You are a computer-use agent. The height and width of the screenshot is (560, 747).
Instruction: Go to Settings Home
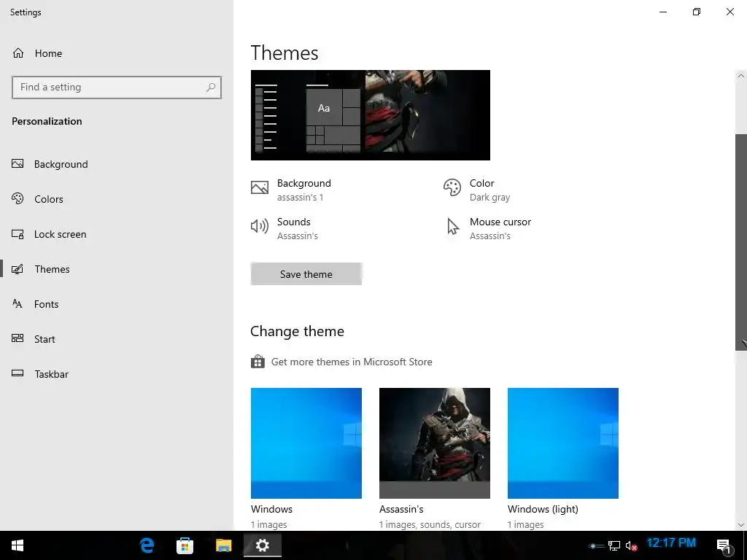[48, 53]
